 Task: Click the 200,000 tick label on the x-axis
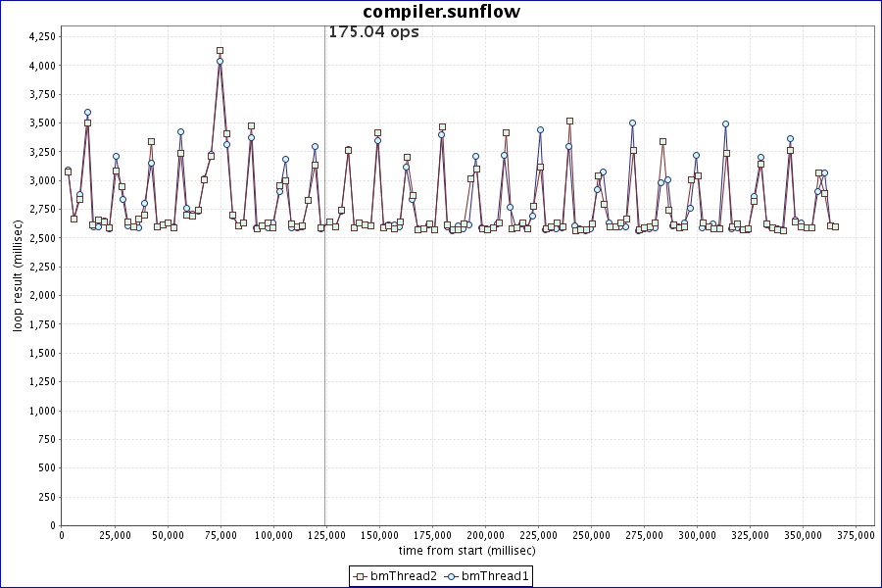point(485,535)
